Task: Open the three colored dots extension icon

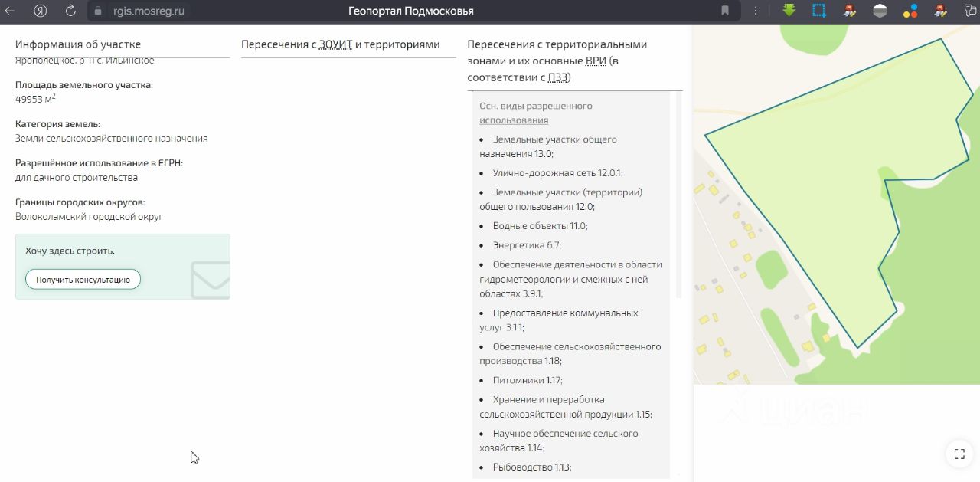Action: [x=910, y=11]
